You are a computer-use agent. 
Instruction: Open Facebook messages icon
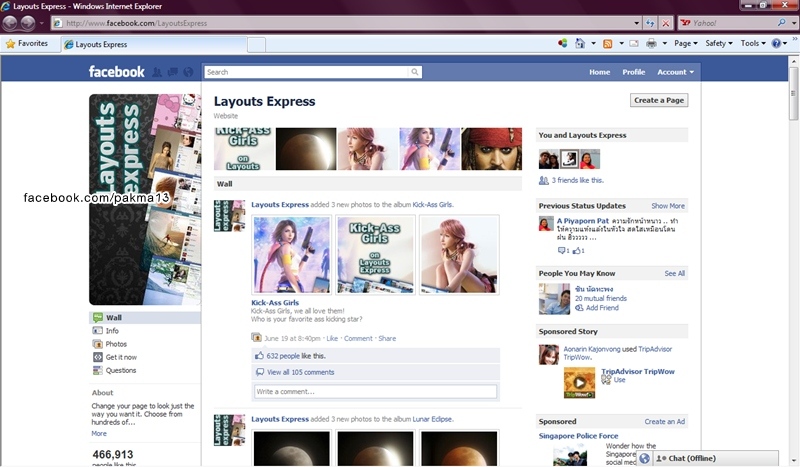(172, 72)
